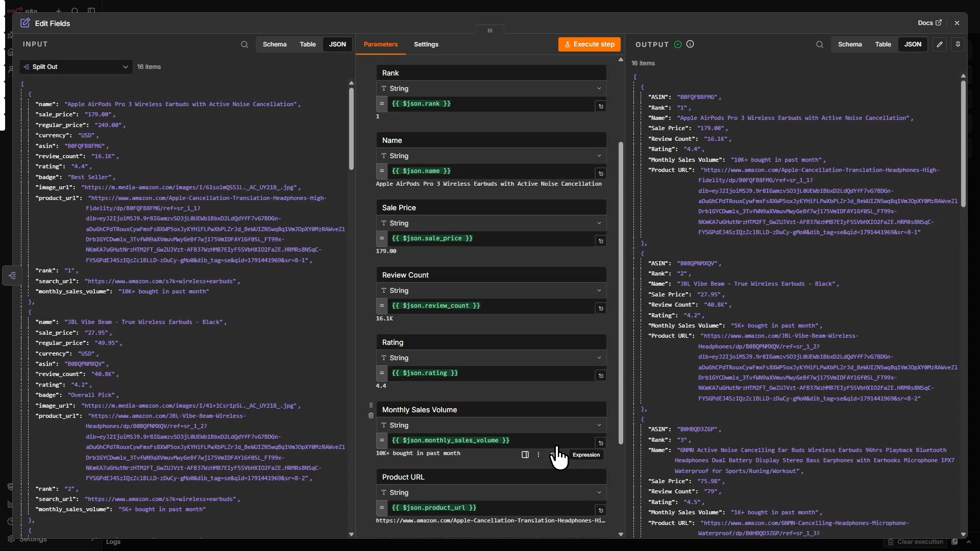Viewport: 980px width, 551px height.
Task: Toggle focus panel icon below Monthly Sales Volume
Action: click(525, 455)
